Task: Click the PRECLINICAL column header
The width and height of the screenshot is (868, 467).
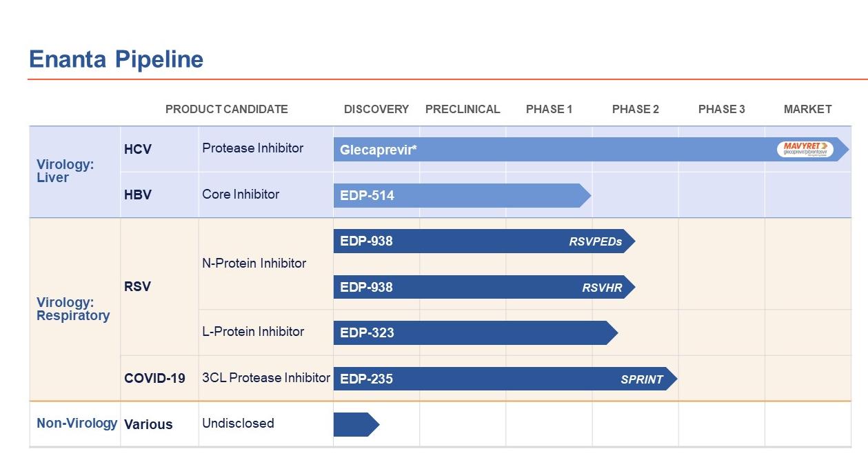Action: click(463, 109)
